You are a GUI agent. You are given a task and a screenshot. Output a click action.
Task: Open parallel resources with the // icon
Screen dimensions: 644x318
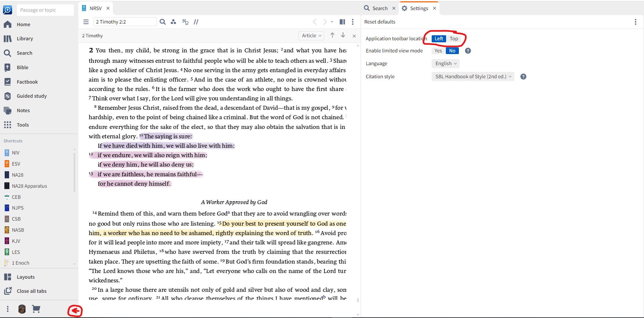[x=196, y=21]
